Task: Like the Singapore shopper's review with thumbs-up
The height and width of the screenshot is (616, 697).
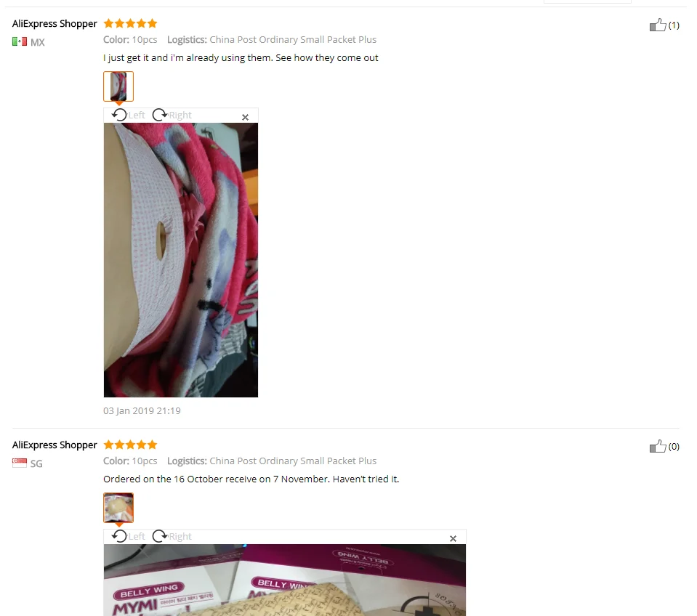Action: (x=658, y=446)
